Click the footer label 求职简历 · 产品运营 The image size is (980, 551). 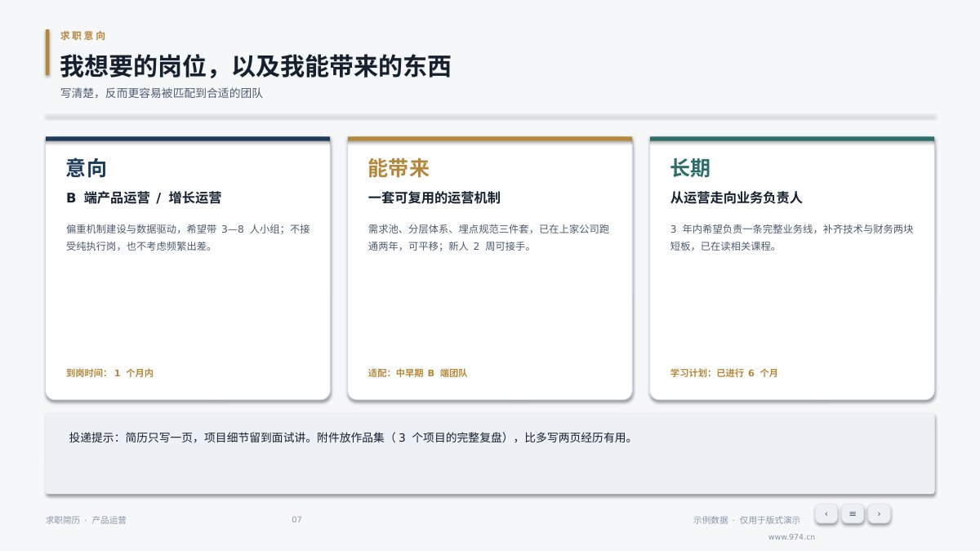point(86,520)
